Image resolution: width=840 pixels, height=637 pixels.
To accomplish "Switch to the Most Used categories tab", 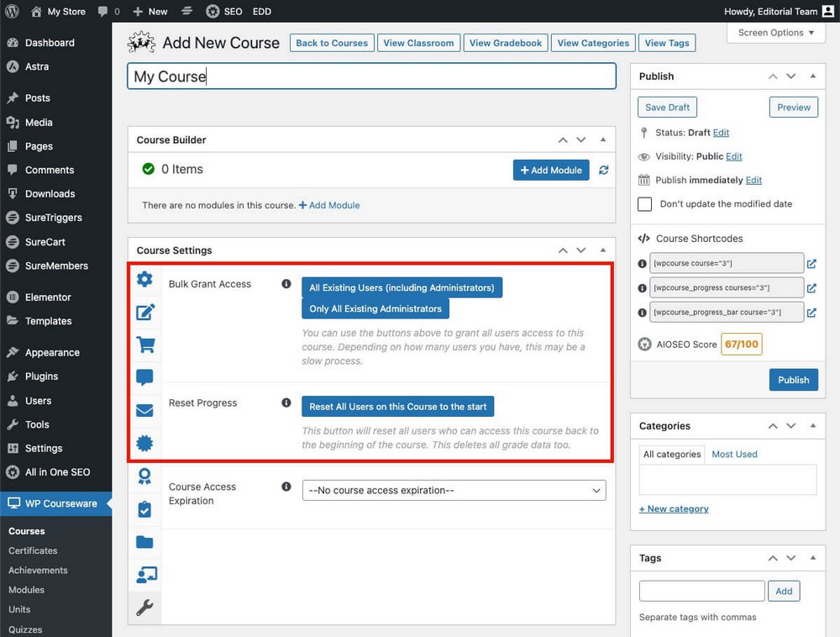I will 734,454.
